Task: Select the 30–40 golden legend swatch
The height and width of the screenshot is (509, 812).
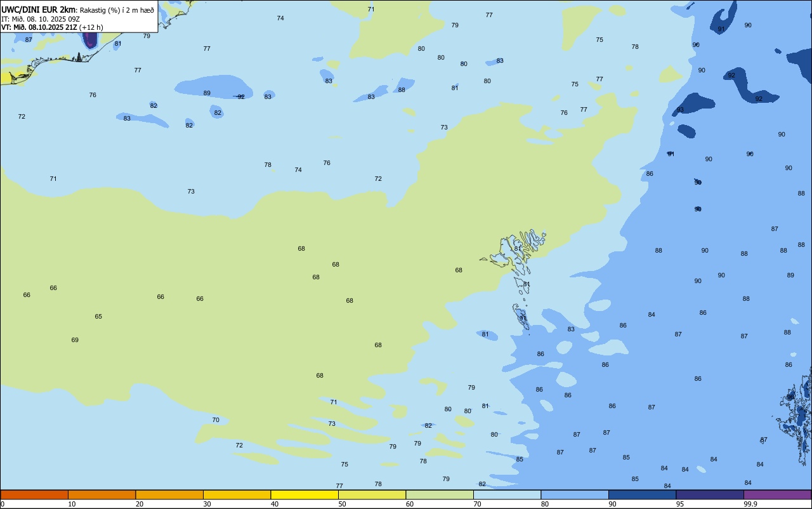Action: [237, 494]
